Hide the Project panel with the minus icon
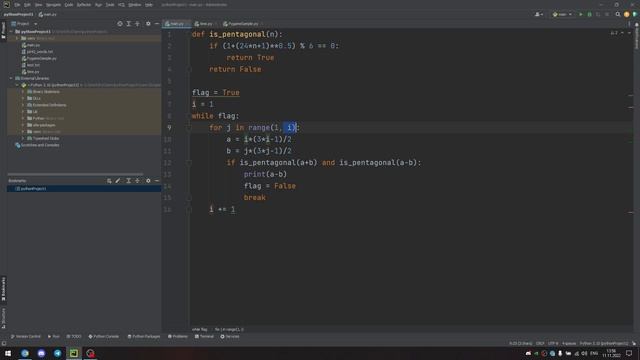 157,24
